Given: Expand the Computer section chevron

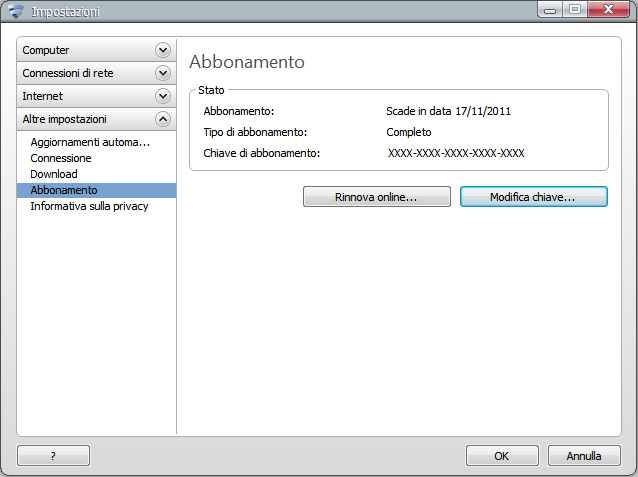Looking at the screenshot, I should (163, 50).
